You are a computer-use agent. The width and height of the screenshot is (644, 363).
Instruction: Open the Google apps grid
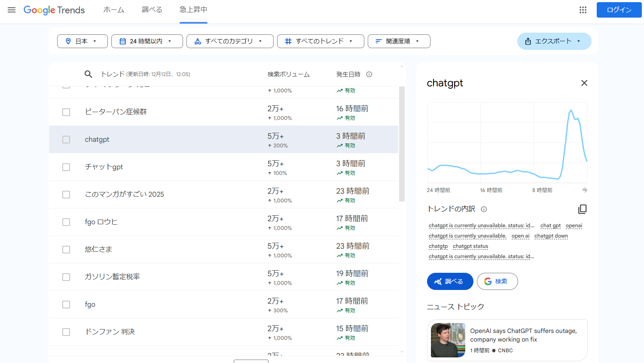point(583,9)
